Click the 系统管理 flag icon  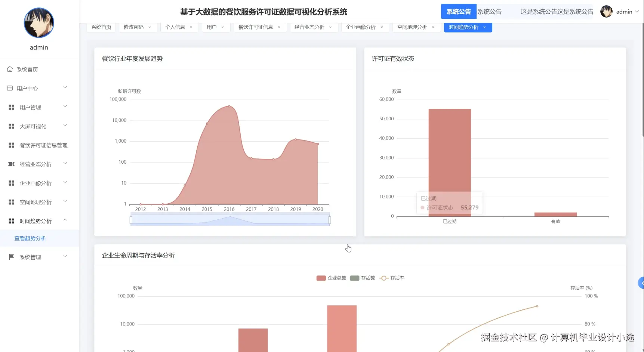(x=11, y=256)
